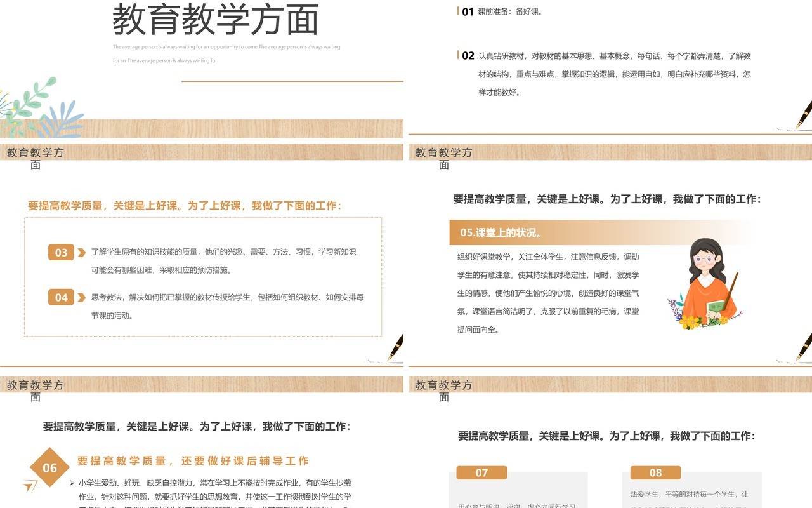Viewport: 812px width, 508px height.
Task: Select the 06 diamond badge
Action: [x=49, y=468]
